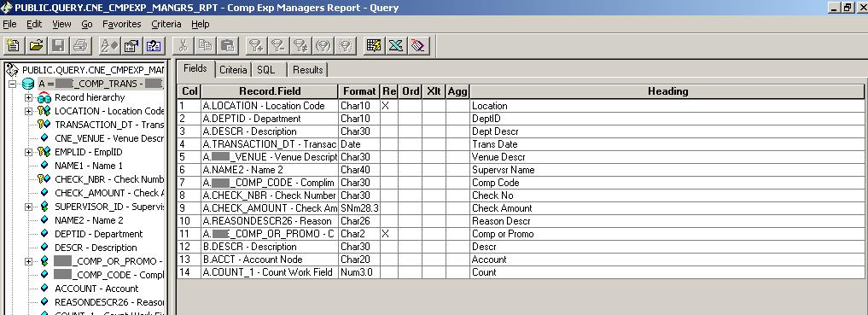Click the funnel-plus add criteria icon
This screenshot has width=868, height=315.
255,45
